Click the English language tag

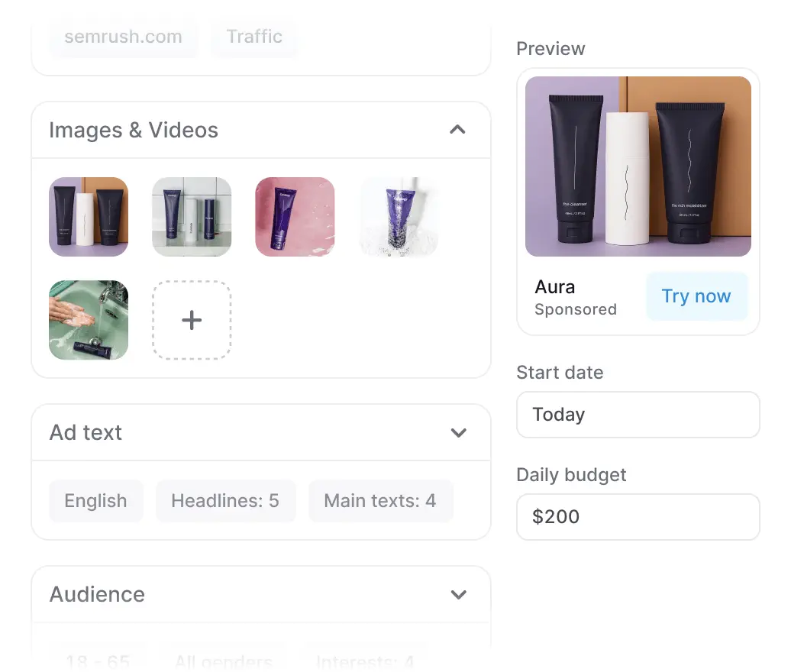tap(96, 501)
